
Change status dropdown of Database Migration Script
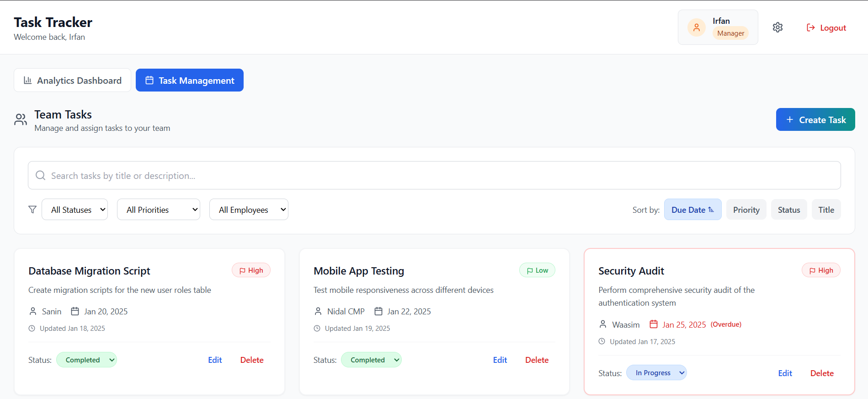(x=87, y=360)
